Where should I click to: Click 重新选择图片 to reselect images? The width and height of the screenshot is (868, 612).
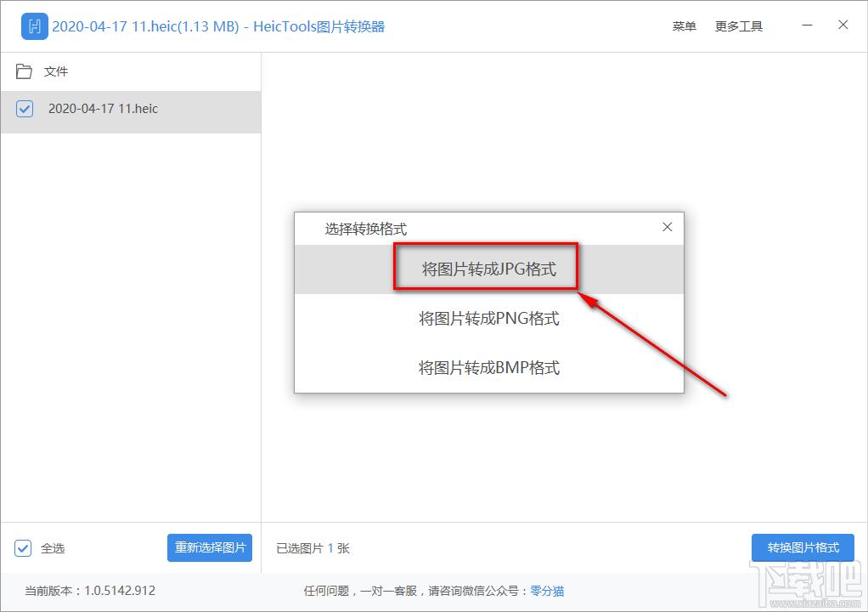point(209,547)
